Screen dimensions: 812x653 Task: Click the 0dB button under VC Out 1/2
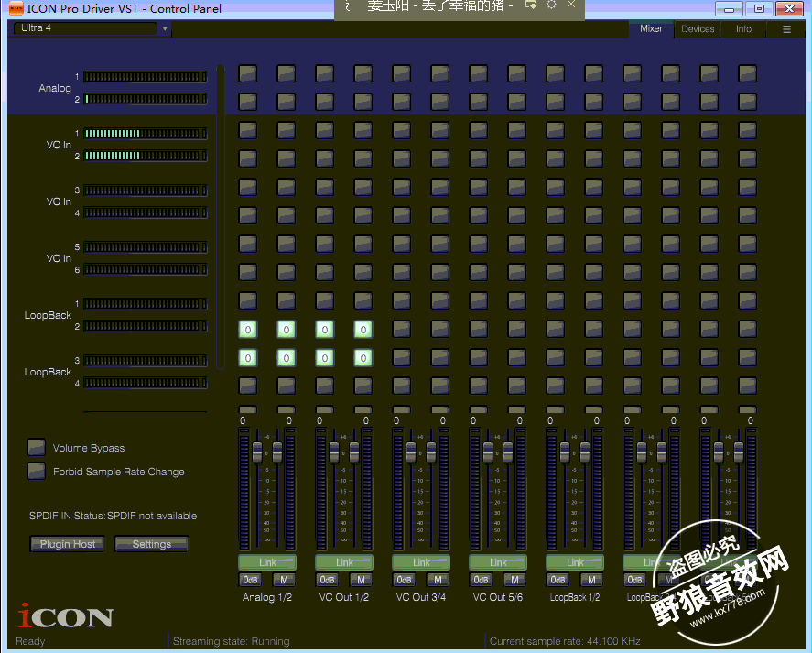click(327, 580)
